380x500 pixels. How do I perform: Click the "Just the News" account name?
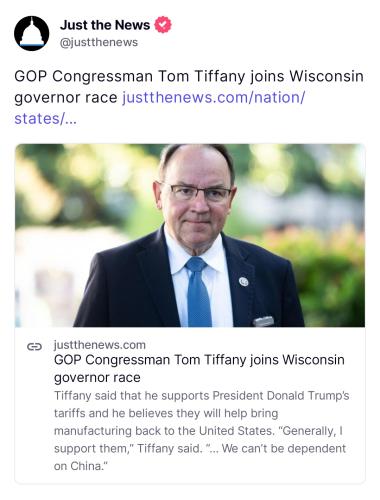tap(105, 25)
